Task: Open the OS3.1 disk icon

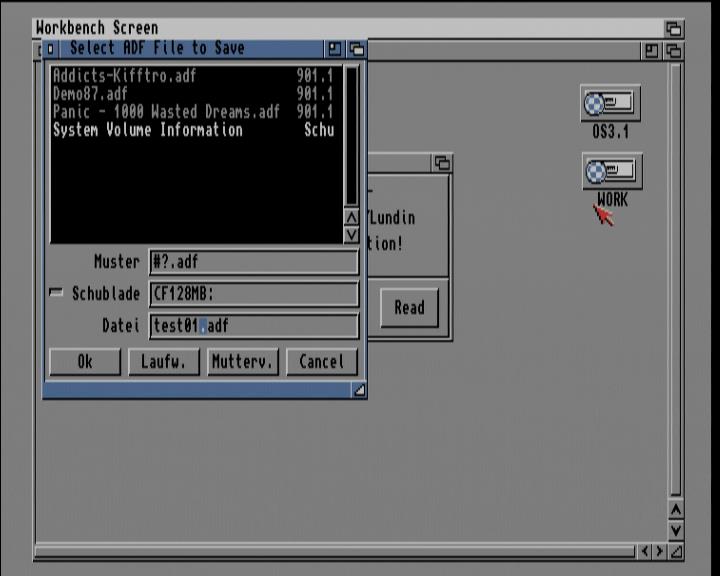Action: pos(610,103)
